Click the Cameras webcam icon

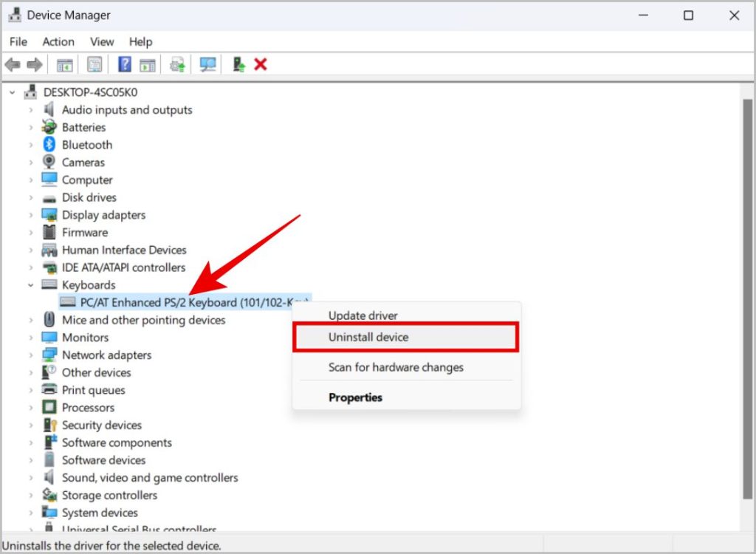[x=49, y=162]
